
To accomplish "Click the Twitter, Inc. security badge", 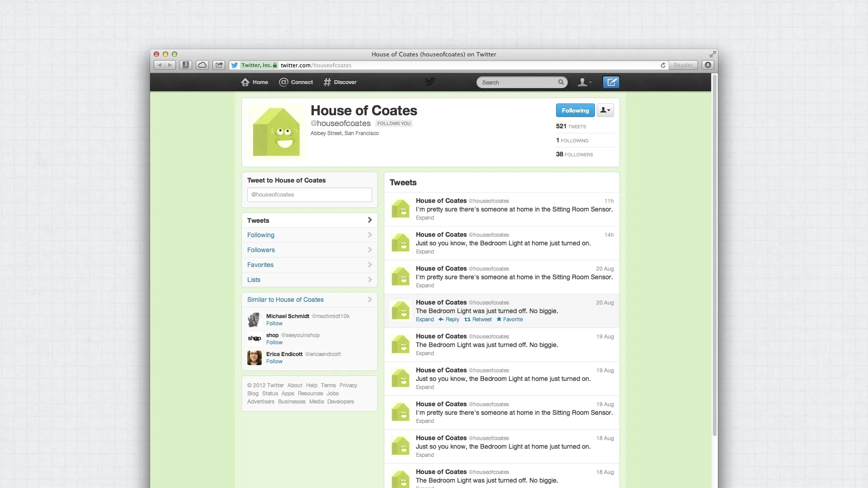I will point(259,65).
